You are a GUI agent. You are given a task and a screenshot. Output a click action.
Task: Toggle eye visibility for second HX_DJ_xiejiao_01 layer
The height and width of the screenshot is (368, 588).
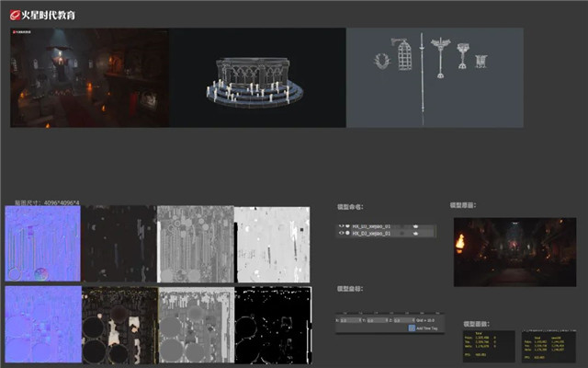tap(342, 234)
